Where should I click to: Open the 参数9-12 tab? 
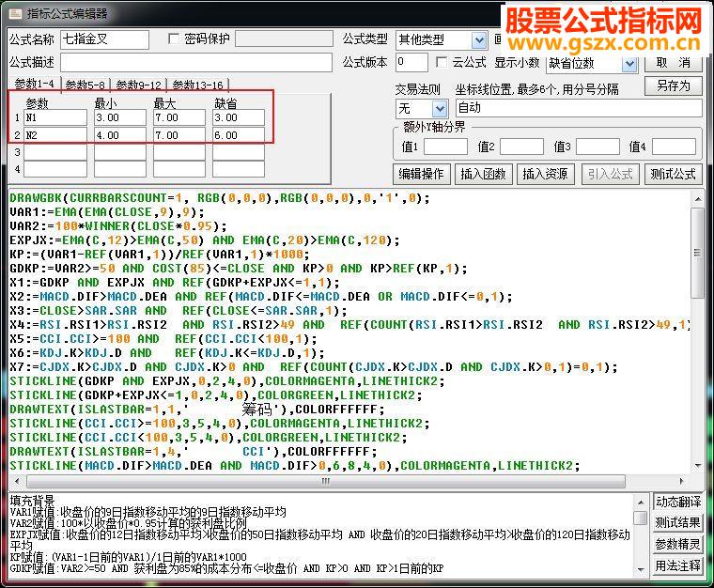pyautogui.click(x=138, y=85)
